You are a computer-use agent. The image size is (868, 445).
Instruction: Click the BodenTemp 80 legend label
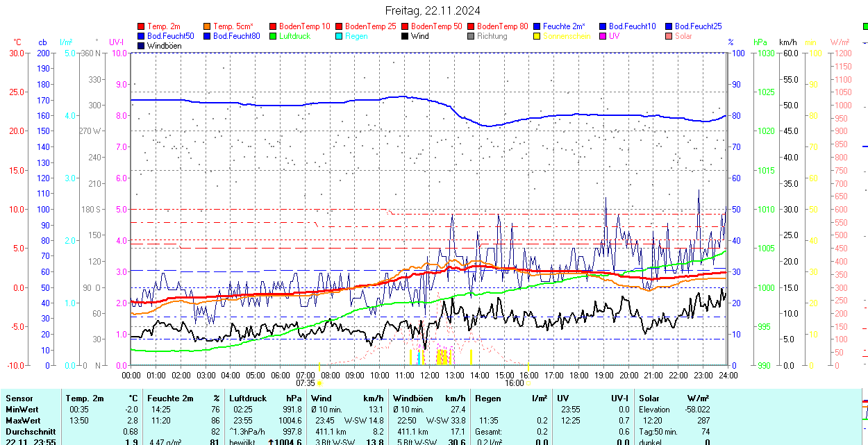point(508,26)
